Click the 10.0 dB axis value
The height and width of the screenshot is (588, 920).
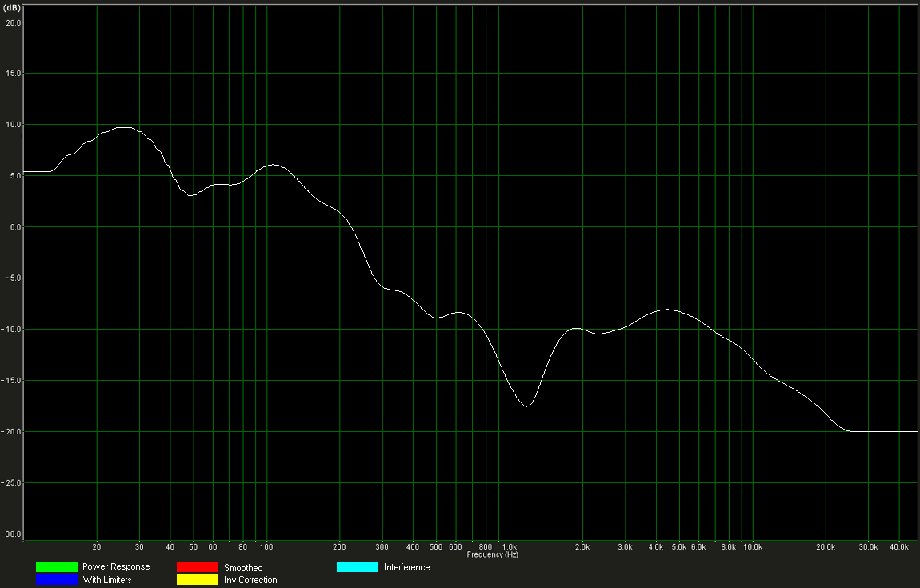pyautogui.click(x=14, y=125)
